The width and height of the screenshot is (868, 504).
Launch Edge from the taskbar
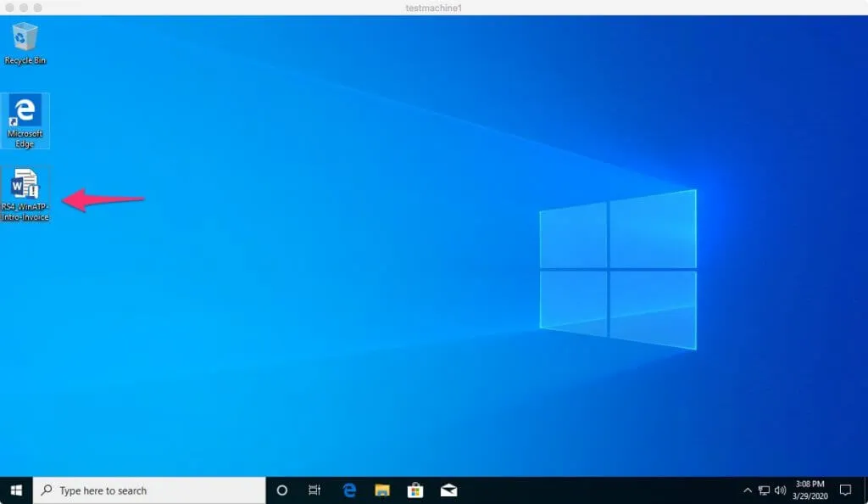349,490
